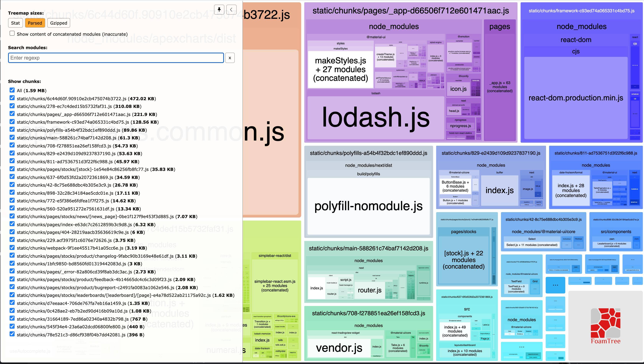Viewport: 644px width, 364px height.
Task: Clear the search field using the x icon
Action: [230, 58]
